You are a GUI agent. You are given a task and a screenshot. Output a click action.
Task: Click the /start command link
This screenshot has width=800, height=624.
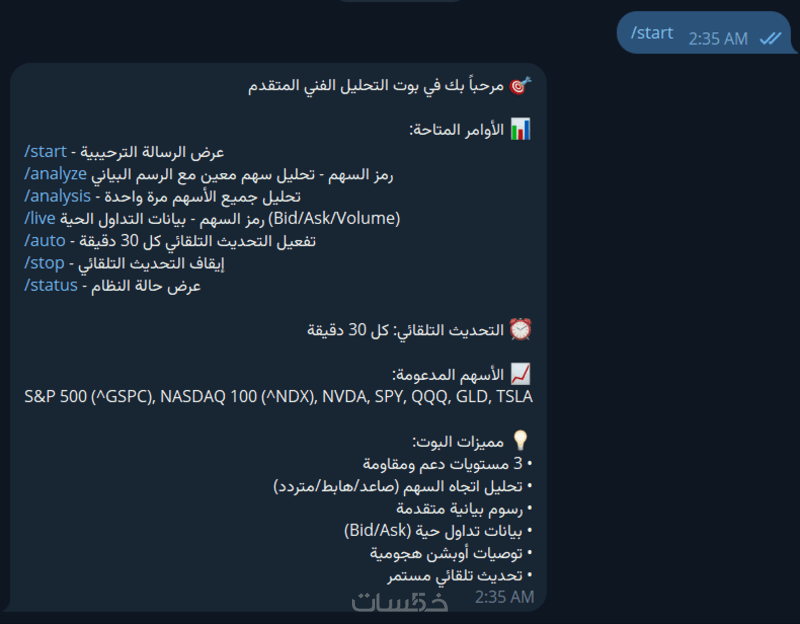click(x=45, y=152)
